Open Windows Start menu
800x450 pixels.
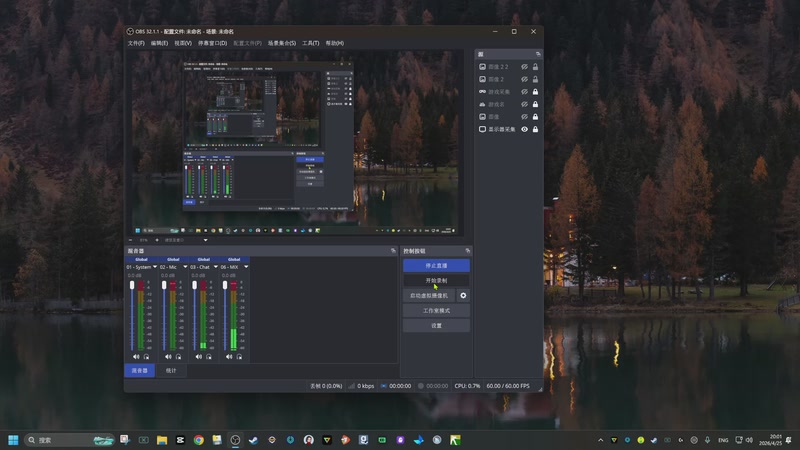coord(13,440)
